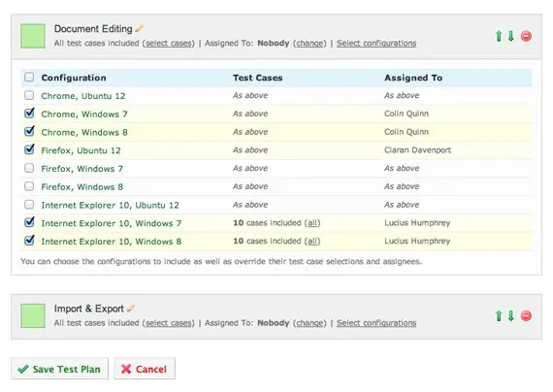Open select cases link under Import & Export
553x392 pixels.
[x=169, y=323]
